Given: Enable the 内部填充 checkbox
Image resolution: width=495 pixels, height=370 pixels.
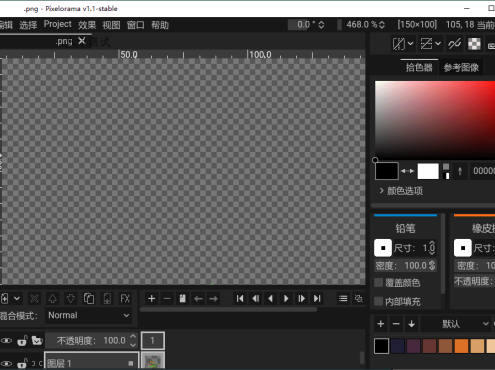Looking at the screenshot, I should click(x=379, y=301).
